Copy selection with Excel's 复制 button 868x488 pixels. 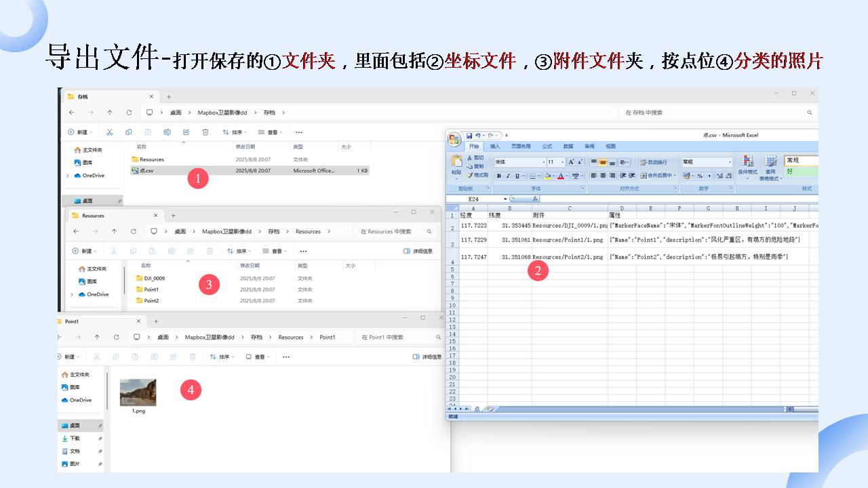tap(475, 166)
